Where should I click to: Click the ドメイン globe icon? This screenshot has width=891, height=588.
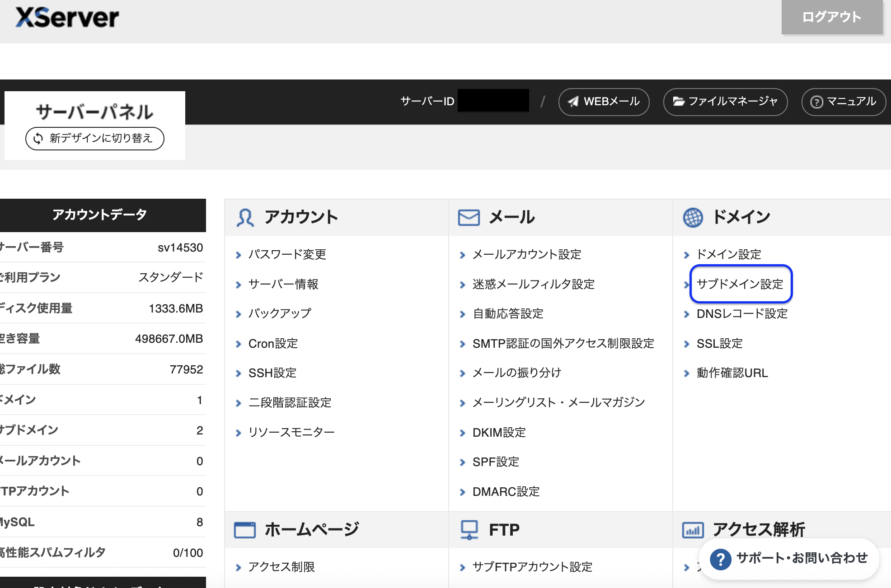693,217
